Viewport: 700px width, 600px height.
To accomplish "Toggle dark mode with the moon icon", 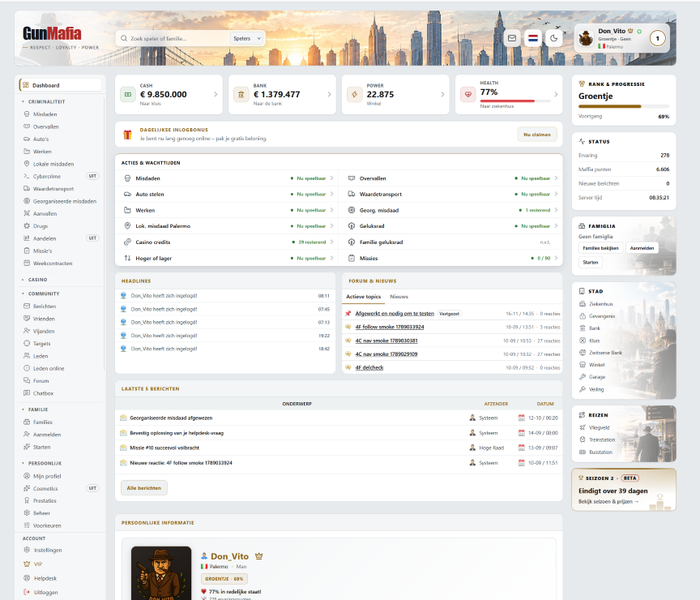I will coord(554,38).
